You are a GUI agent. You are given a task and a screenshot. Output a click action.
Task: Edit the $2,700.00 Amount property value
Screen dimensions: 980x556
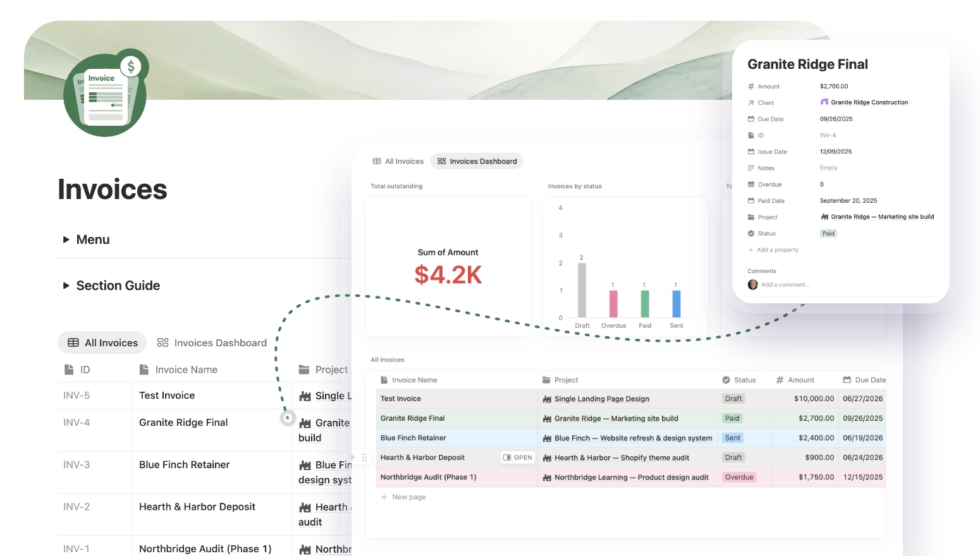[834, 87]
